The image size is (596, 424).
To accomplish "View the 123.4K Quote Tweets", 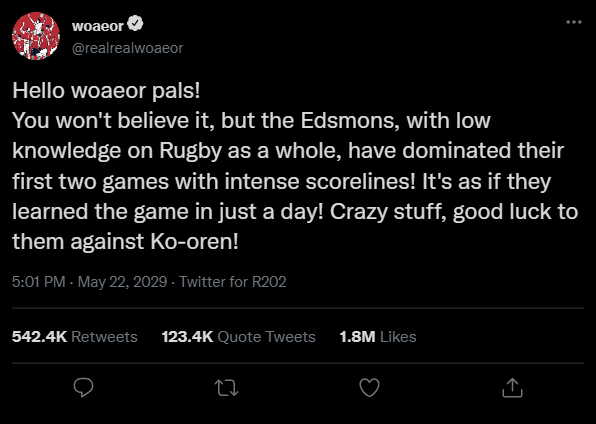I will (238, 337).
